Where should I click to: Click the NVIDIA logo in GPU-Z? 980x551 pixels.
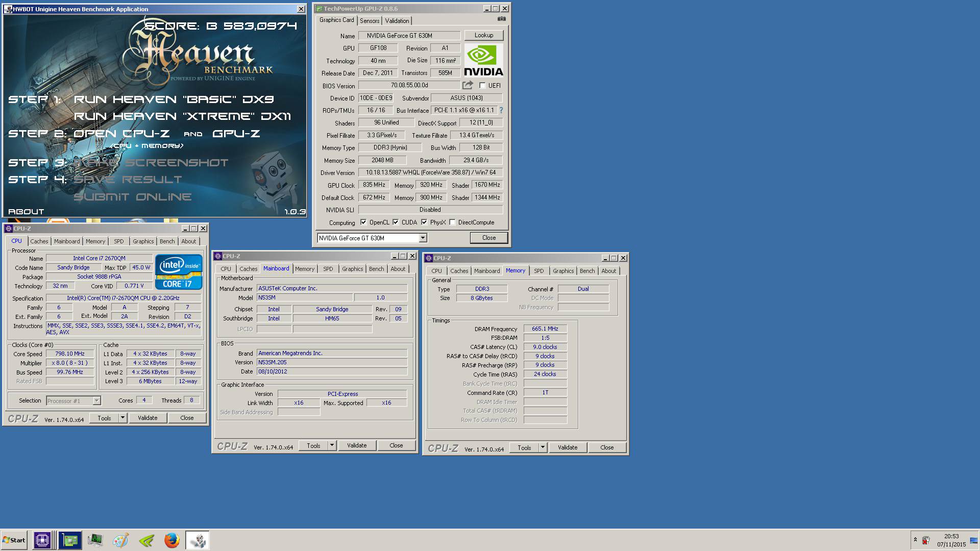[484, 60]
